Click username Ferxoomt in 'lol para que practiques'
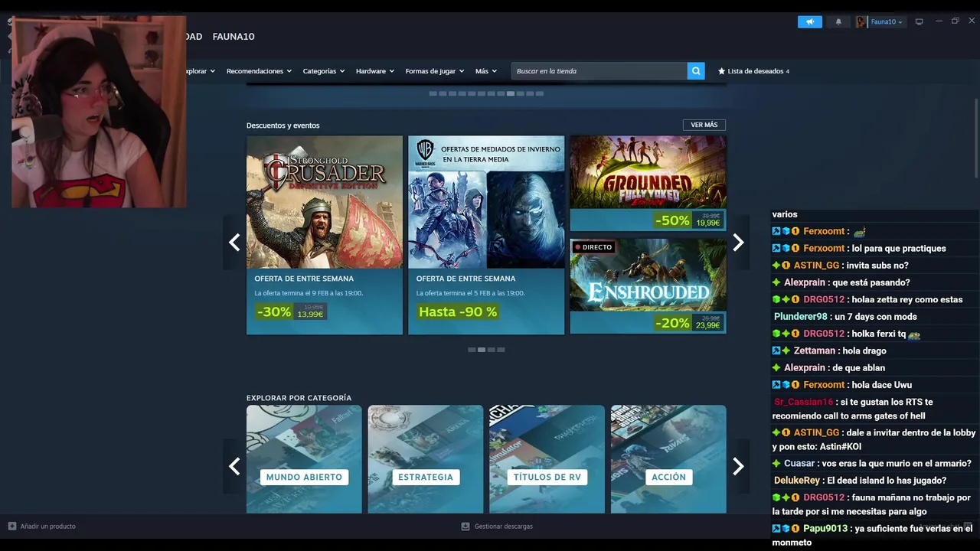The width and height of the screenshot is (980, 551). click(x=824, y=249)
